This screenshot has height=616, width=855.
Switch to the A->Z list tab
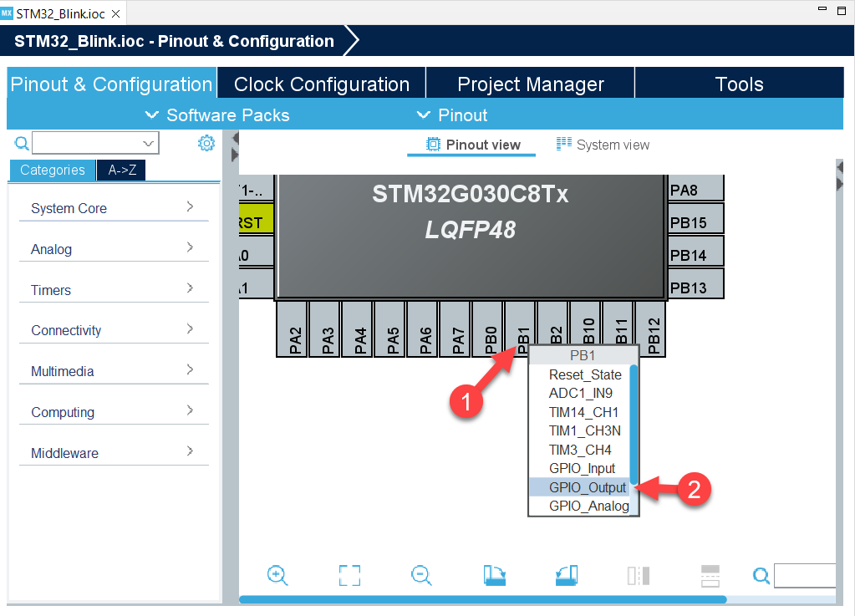[x=121, y=170]
